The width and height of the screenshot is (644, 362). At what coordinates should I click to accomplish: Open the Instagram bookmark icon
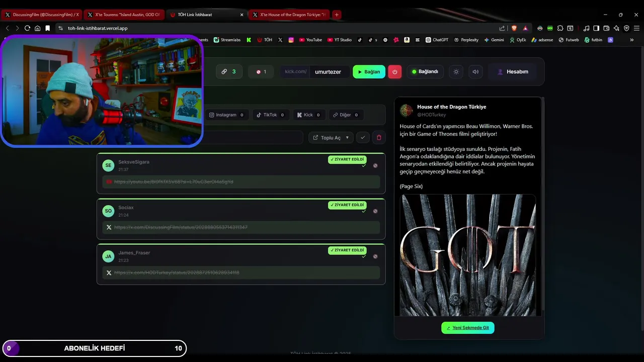(x=291, y=40)
